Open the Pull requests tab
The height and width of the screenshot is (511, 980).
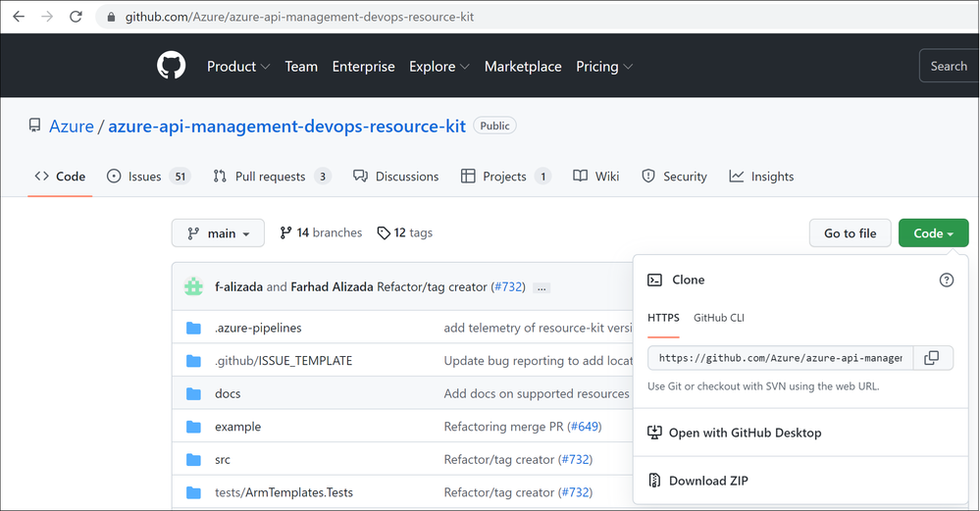point(271,177)
